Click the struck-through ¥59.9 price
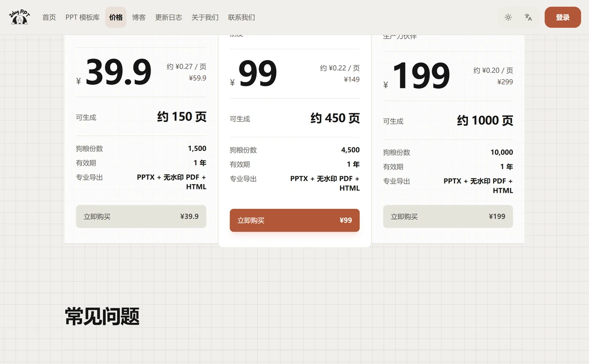Image resolution: width=589 pixels, height=364 pixels. 197,78
